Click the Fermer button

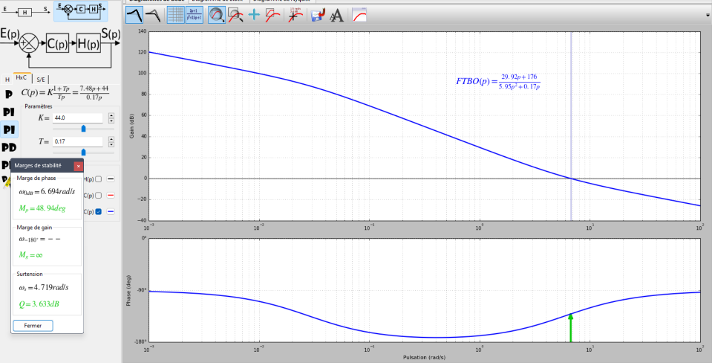(x=33, y=326)
